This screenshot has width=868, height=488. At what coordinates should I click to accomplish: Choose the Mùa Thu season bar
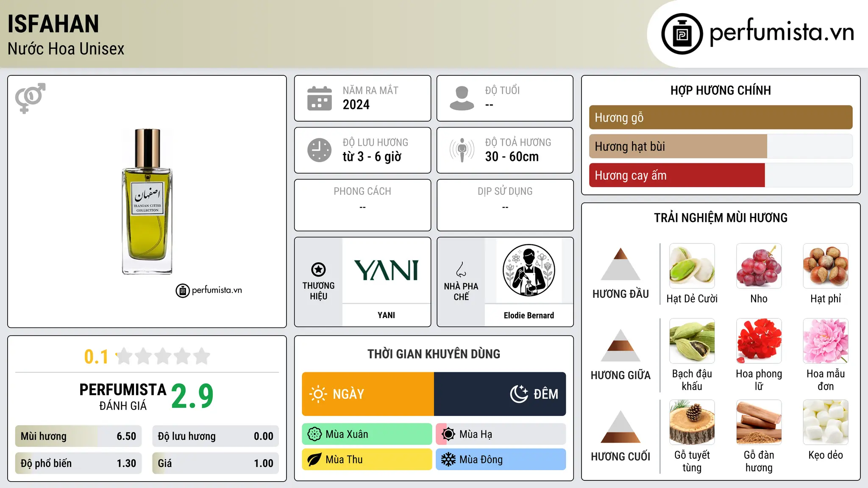(x=367, y=460)
